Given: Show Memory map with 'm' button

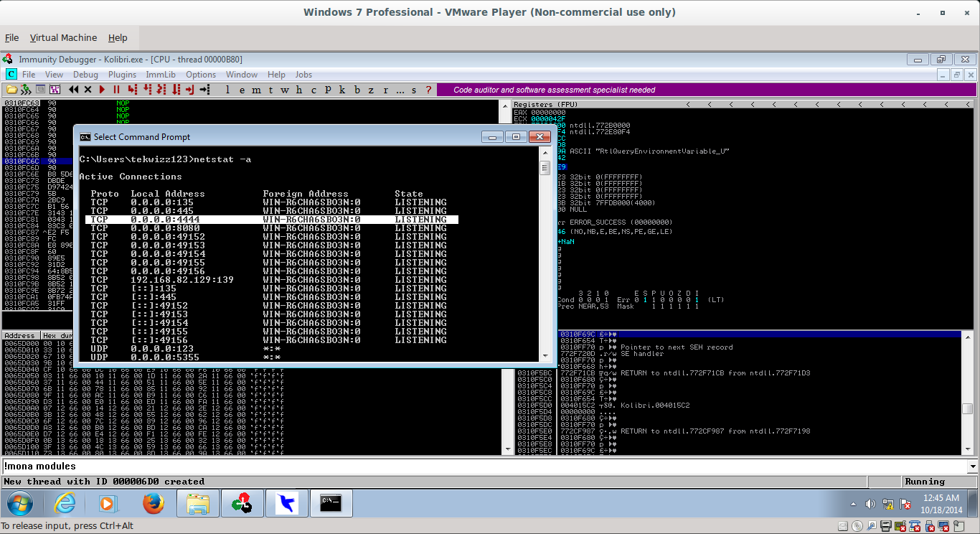Looking at the screenshot, I should pyautogui.click(x=257, y=90).
